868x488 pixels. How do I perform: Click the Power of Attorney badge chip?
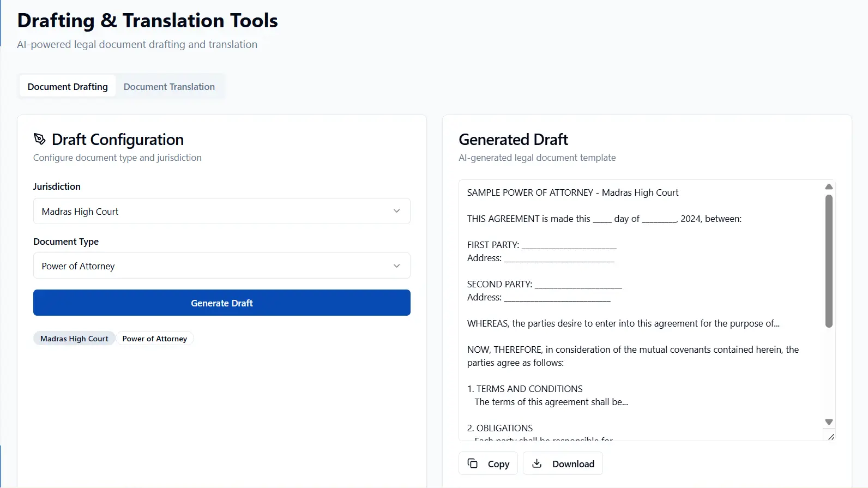point(155,339)
